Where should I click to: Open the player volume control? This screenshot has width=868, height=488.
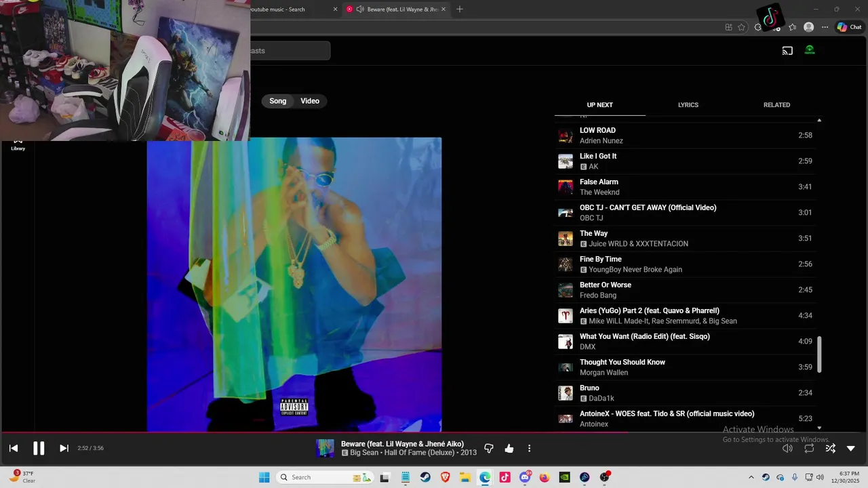[x=787, y=449]
